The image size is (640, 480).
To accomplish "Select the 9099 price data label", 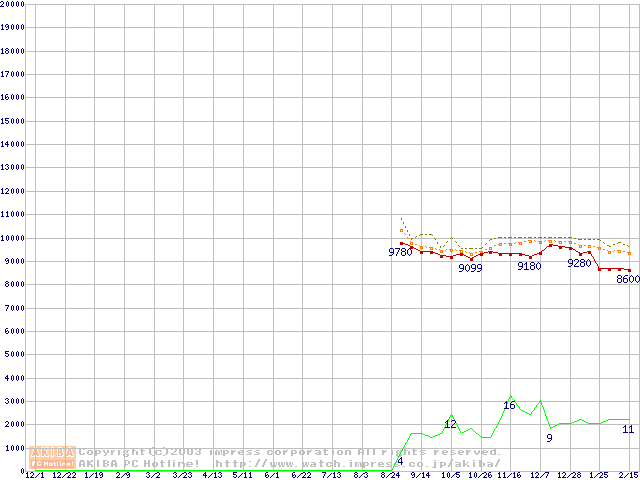I will coord(470,269).
